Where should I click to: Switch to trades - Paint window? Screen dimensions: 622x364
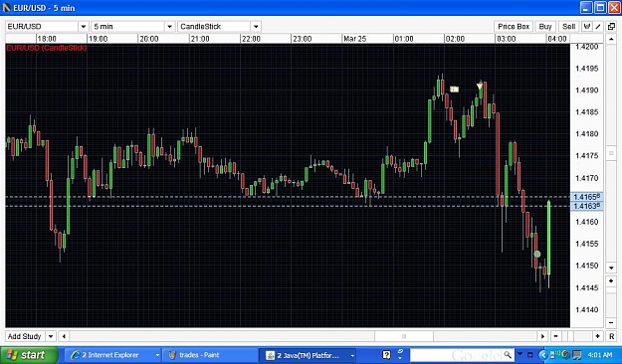209,355
